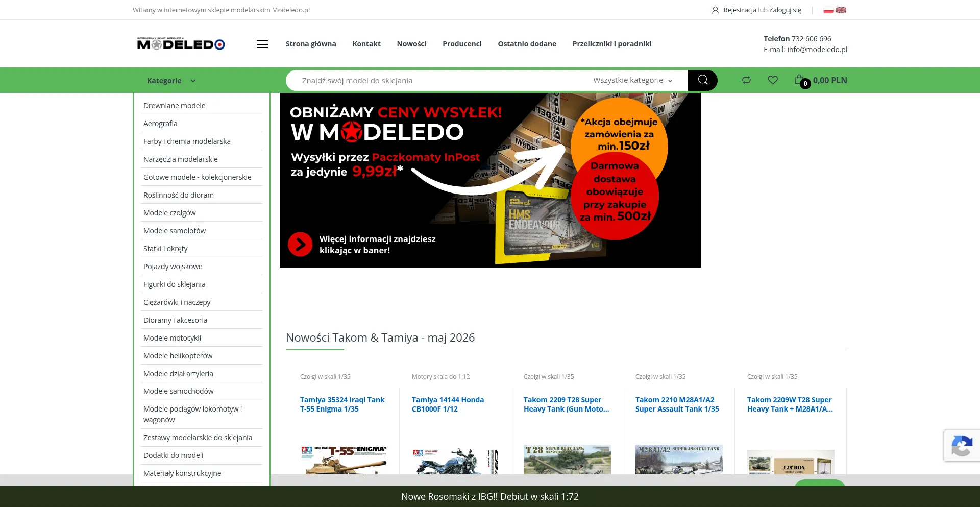The width and height of the screenshot is (980, 507).
Task: Expand the Kategorie dropdown
Action: click(171, 81)
